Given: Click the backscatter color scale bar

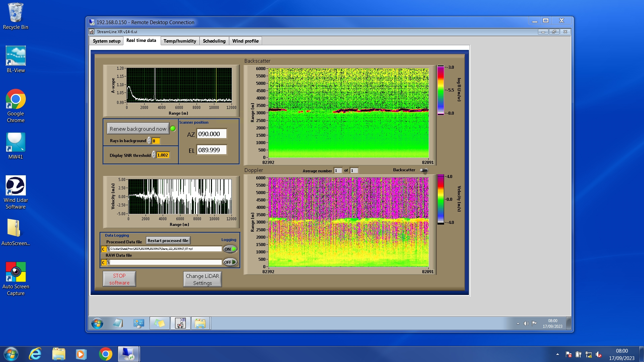Looking at the screenshot, I should coord(440,90).
